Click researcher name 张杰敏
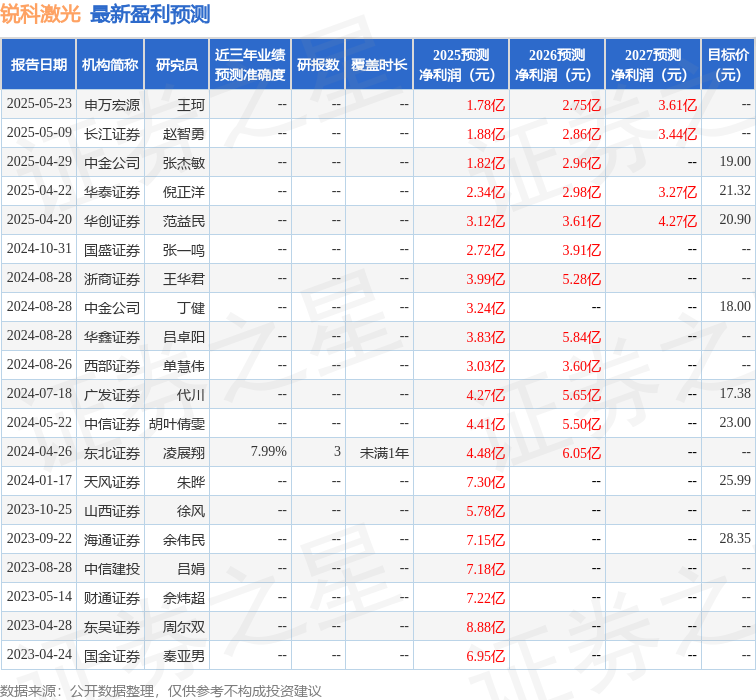This screenshot has height=700, width=756. (184, 163)
